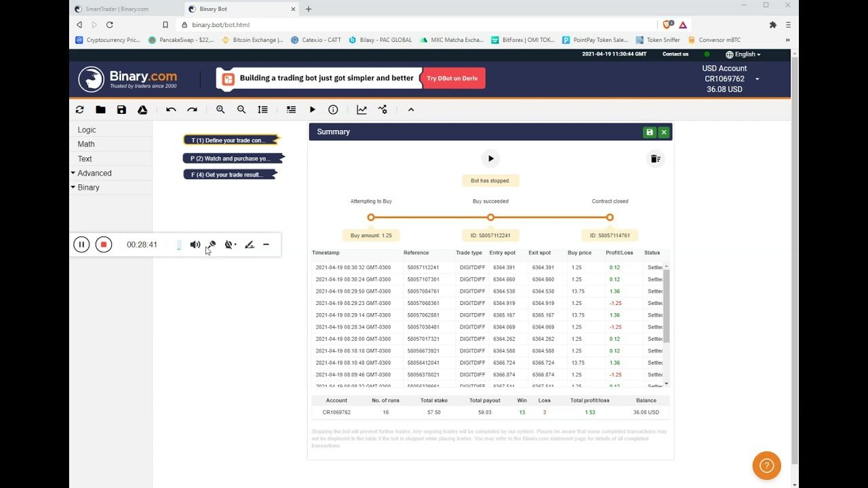Image resolution: width=868 pixels, height=488 pixels.
Task: Open Google Drive integration icon
Action: pos(142,110)
